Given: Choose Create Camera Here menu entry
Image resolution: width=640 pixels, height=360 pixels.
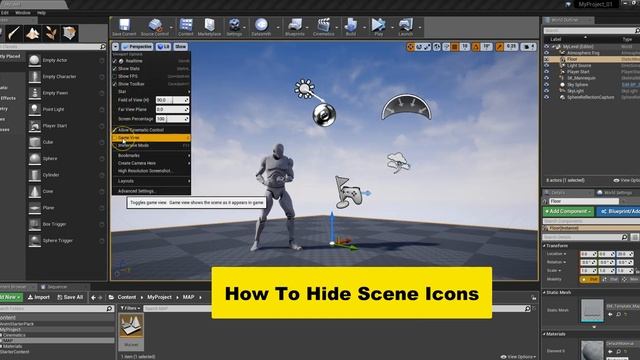Looking at the screenshot, I should tap(151, 163).
